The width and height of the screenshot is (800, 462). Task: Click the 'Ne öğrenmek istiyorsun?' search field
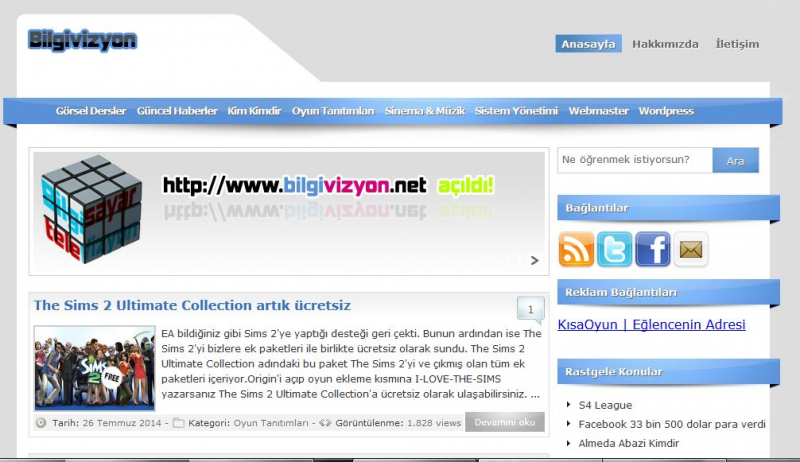click(635, 160)
